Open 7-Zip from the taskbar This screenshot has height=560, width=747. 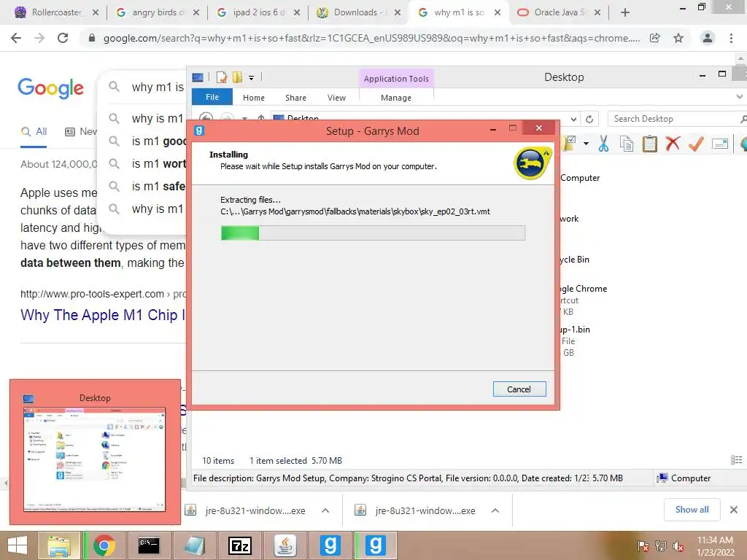(x=239, y=545)
